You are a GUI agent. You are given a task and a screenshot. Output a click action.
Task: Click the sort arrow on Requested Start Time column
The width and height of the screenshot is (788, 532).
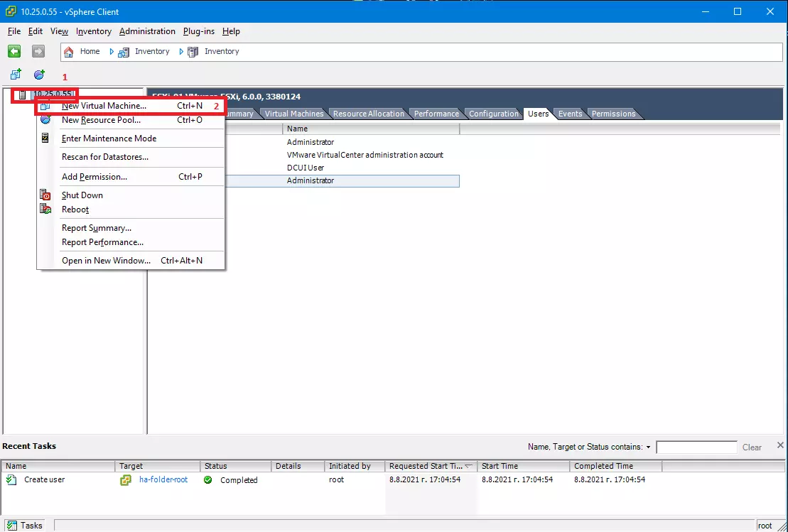point(468,466)
